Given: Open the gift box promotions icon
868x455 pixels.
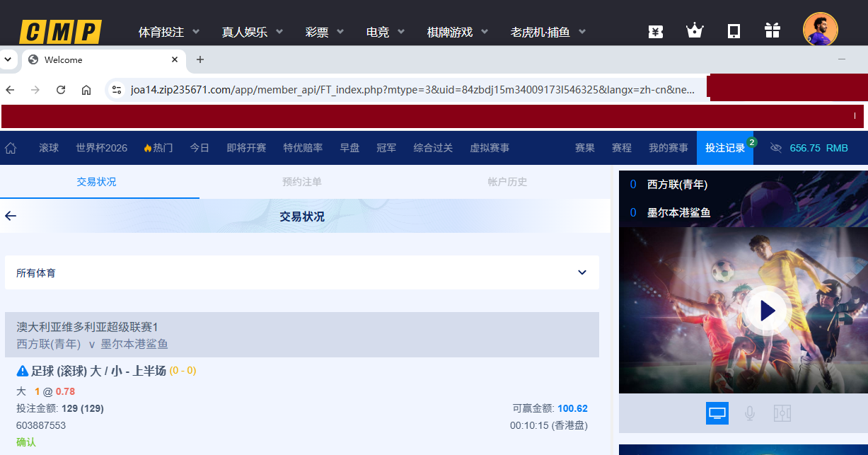Looking at the screenshot, I should 772,31.
